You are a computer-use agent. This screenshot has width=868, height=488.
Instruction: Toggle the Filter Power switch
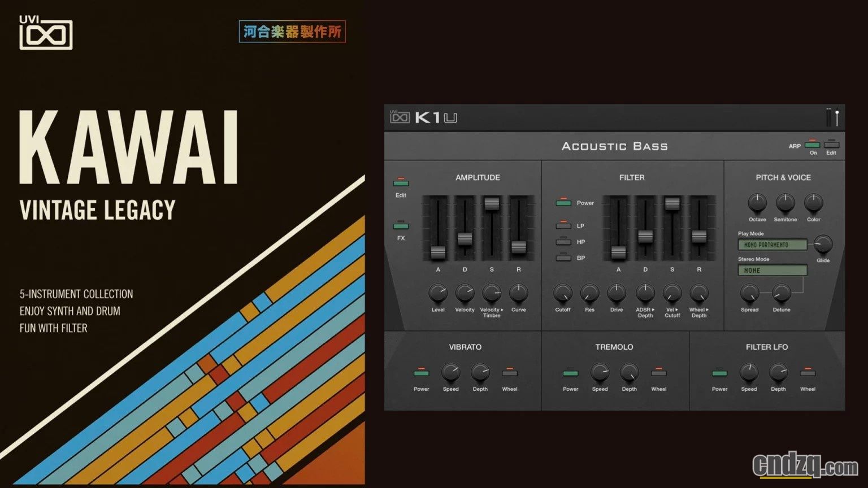tap(563, 203)
